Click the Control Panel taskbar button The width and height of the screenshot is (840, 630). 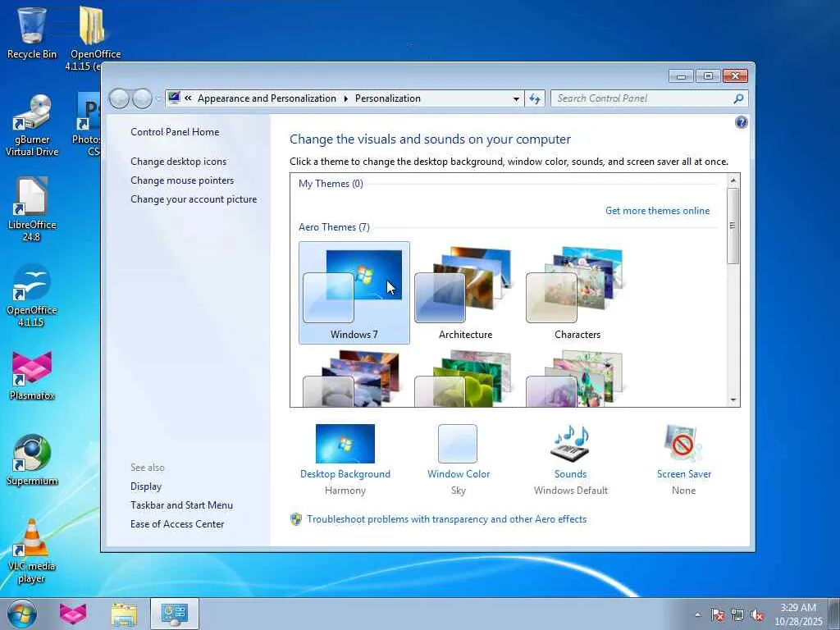pyautogui.click(x=175, y=614)
